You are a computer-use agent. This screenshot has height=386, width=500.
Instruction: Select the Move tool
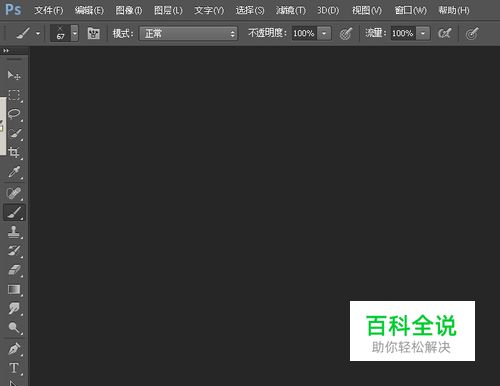[14, 75]
